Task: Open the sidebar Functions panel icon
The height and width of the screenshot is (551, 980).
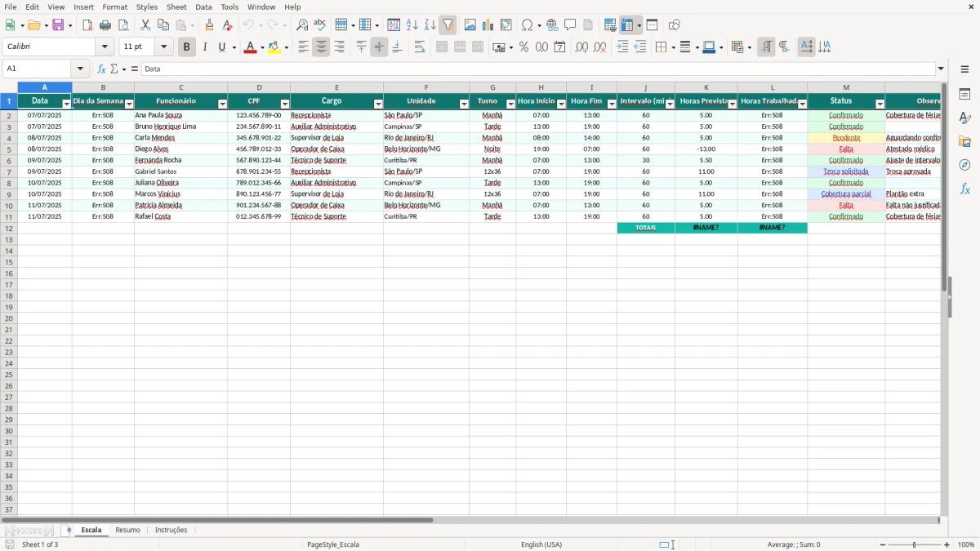Action: click(964, 189)
